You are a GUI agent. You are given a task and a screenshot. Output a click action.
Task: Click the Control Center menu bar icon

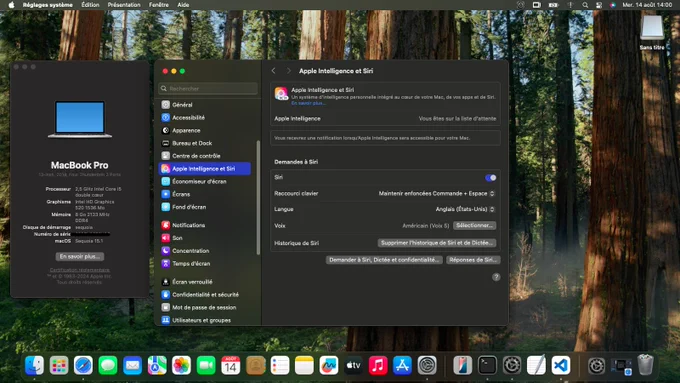pos(598,5)
